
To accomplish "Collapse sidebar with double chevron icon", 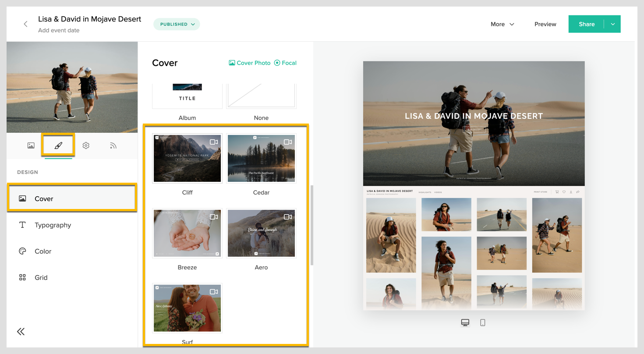I will (x=21, y=332).
